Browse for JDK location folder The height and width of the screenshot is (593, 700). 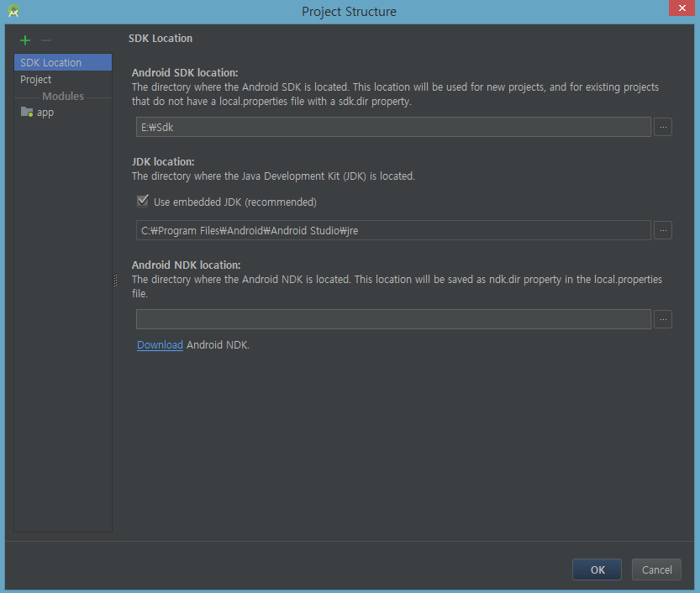click(663, 231)
